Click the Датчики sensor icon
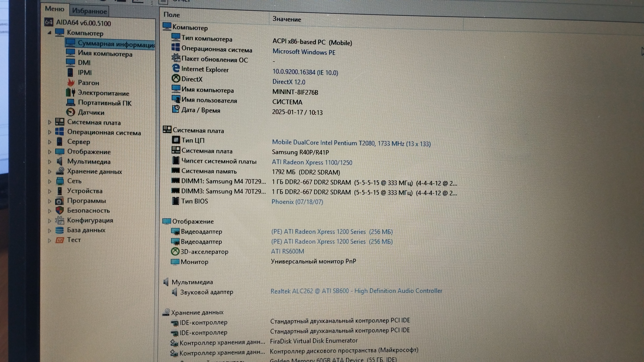 click(70, 112)
